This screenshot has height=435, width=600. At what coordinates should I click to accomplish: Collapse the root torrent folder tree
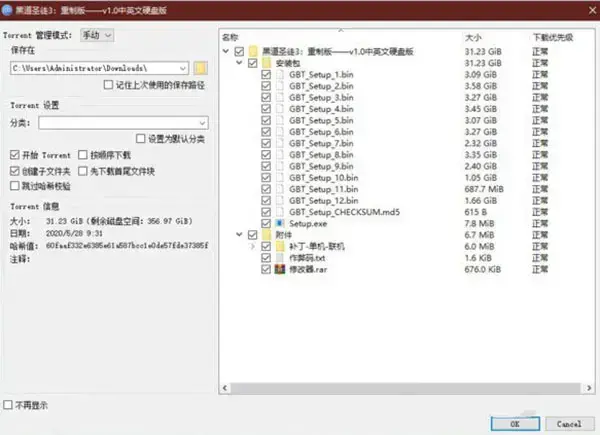[226, 51]
